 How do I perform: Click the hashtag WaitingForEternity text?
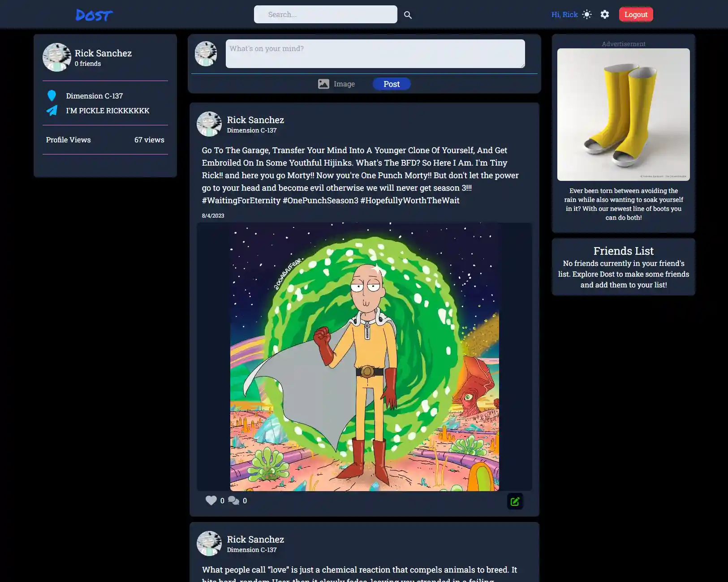[241, 200]
